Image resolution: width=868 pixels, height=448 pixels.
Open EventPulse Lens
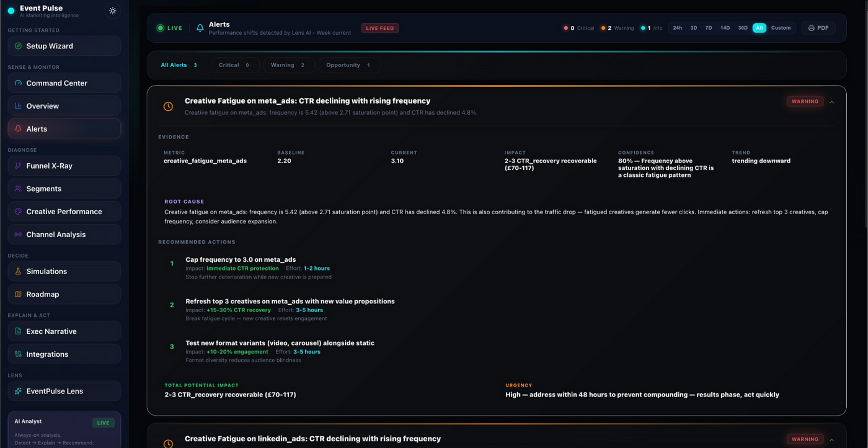click(x=64, y=391)
